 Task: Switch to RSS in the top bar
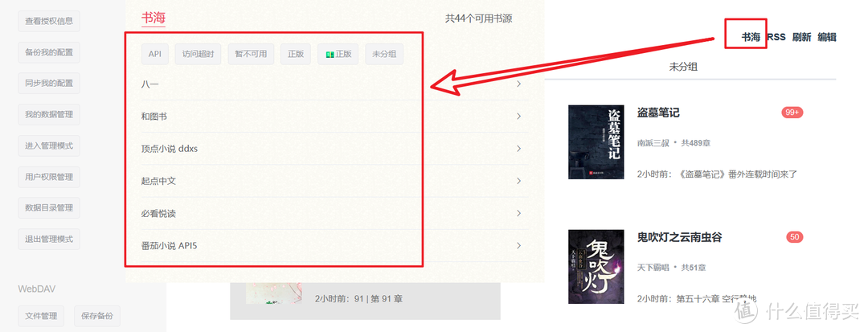776,37
